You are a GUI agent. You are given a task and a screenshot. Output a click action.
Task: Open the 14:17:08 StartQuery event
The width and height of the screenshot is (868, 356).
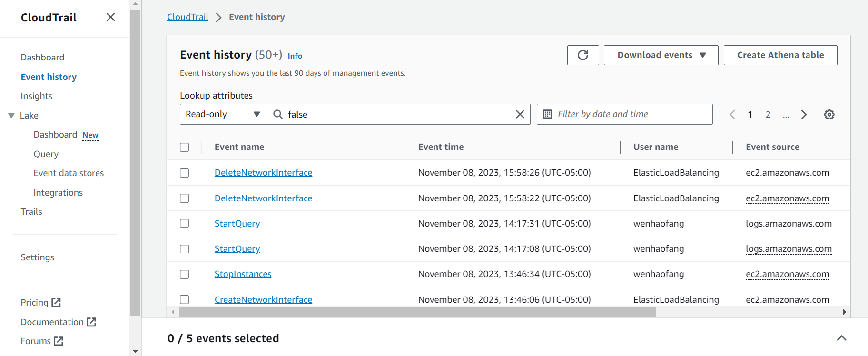(x=237, y=248)
